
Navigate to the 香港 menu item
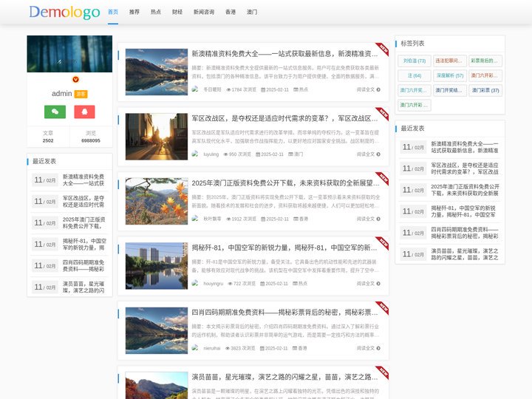tap(231, 12)
